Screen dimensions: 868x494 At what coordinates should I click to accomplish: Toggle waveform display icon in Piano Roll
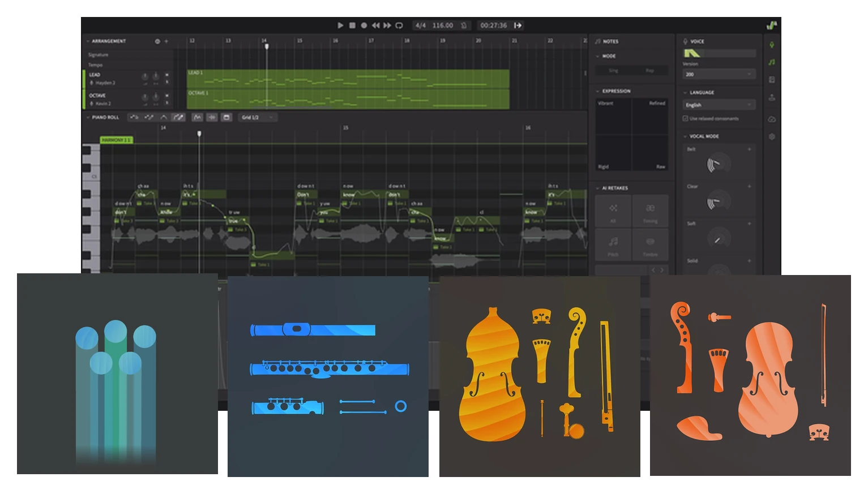point(212,117)
